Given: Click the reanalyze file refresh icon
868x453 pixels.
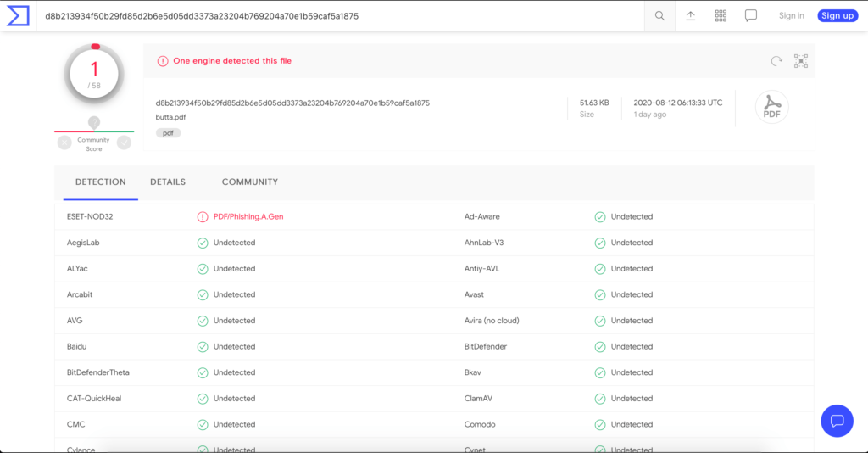Looking at the screenshot, I should pos(776,61).
